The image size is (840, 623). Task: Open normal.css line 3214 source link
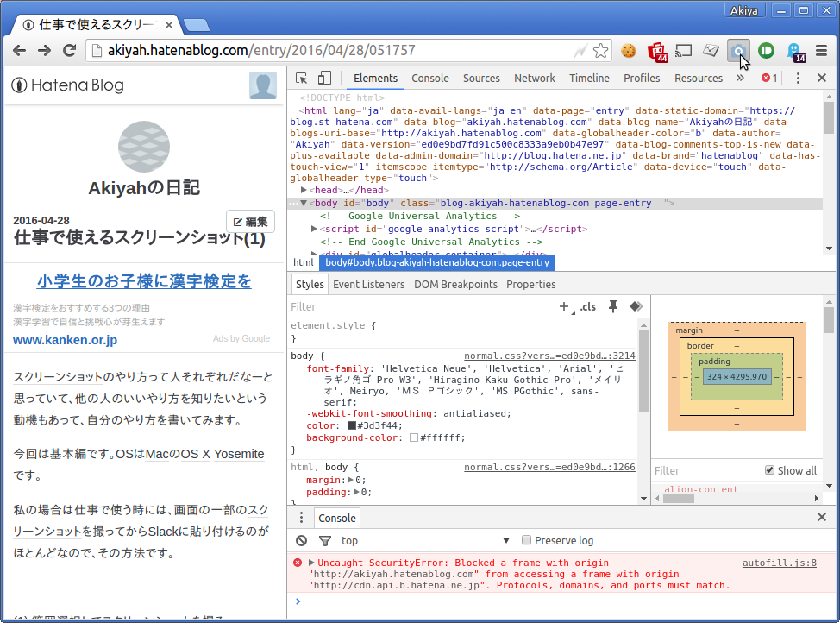click(x=549, y=356)
